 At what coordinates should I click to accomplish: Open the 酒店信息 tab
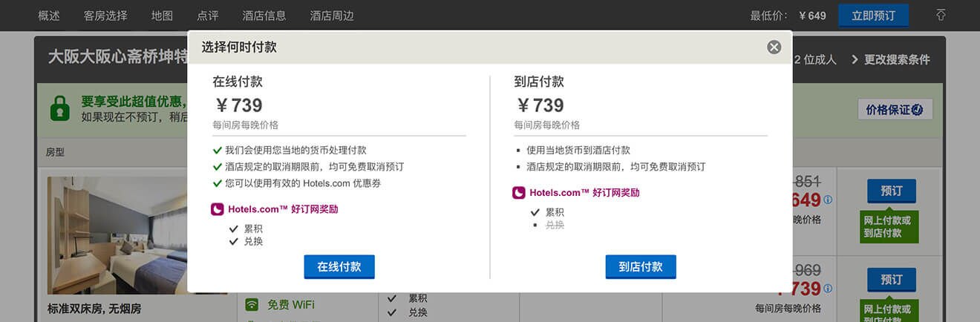point(264,16)
